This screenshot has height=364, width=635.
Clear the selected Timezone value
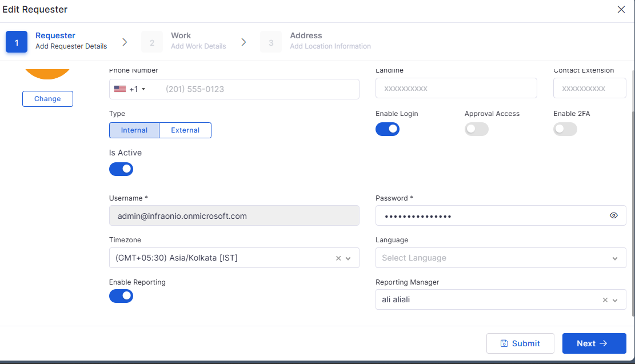338,258
